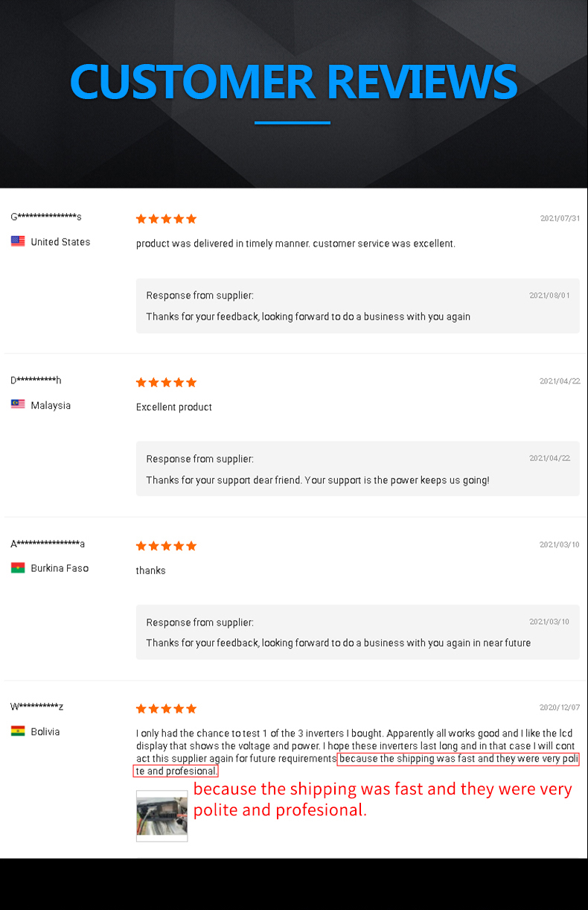Screen dimensions: 588x910
Task: Click the Malaysia flag icon
Action: pos(18,404)
